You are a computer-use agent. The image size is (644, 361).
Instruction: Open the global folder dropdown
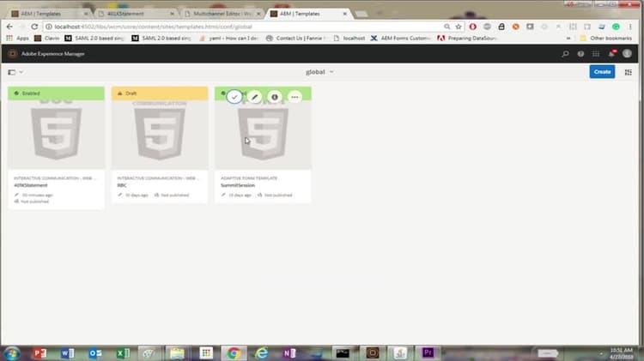pyautogui.click(x=319, y=72)
